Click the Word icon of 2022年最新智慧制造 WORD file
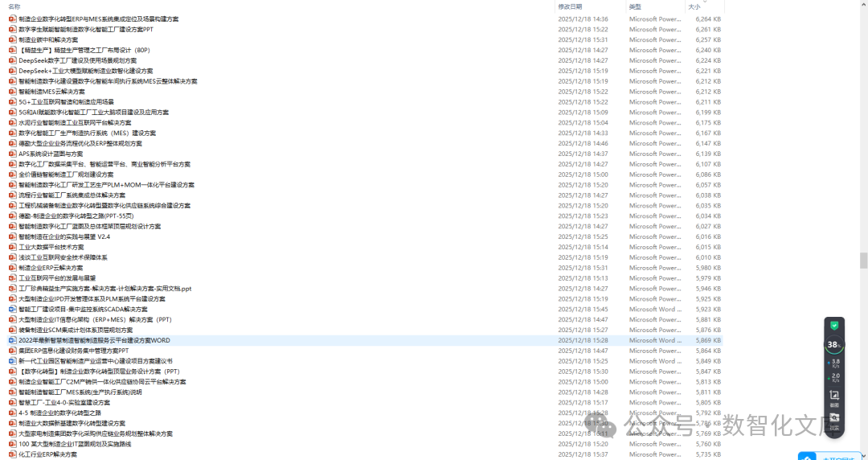Screen dimensions: 868x460 pyautogui.click(x=13, y=340)
